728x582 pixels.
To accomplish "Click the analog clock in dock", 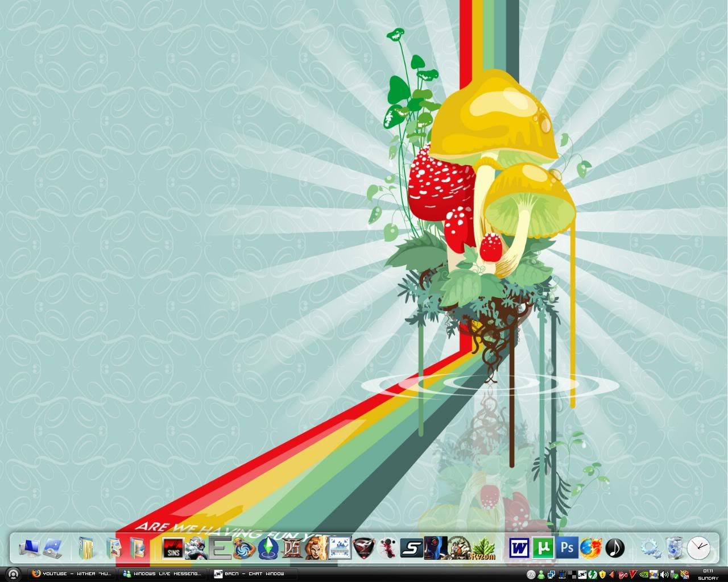I will pos(698,548).
